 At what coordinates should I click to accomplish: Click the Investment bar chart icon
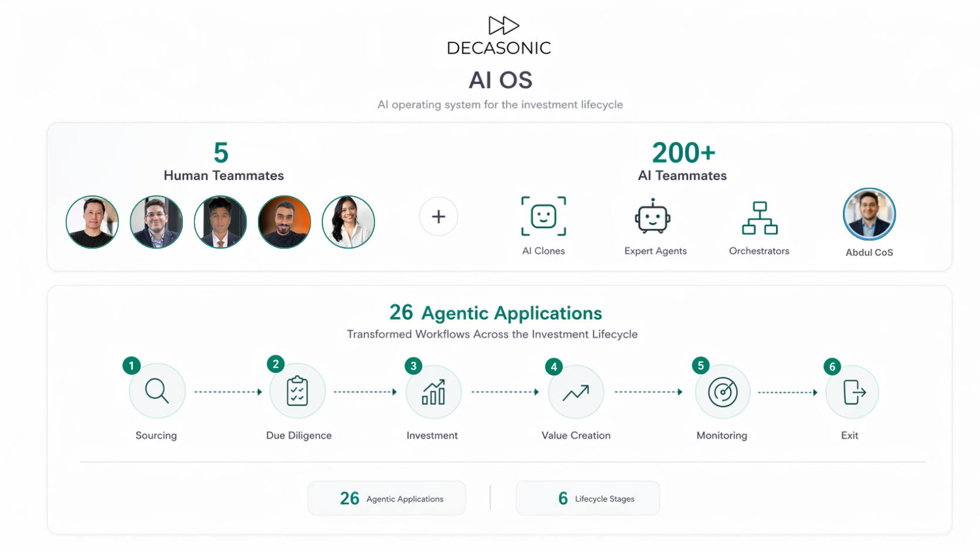tap(434, 392)
